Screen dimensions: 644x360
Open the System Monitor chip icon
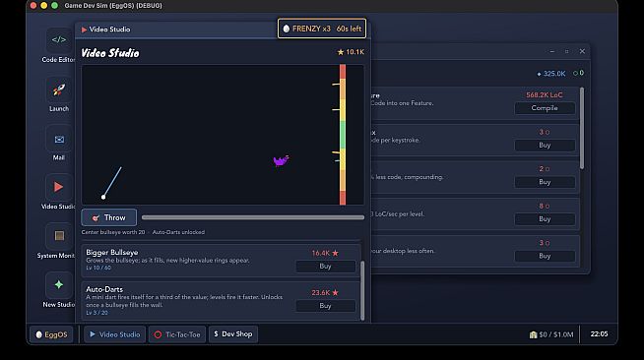59,236
